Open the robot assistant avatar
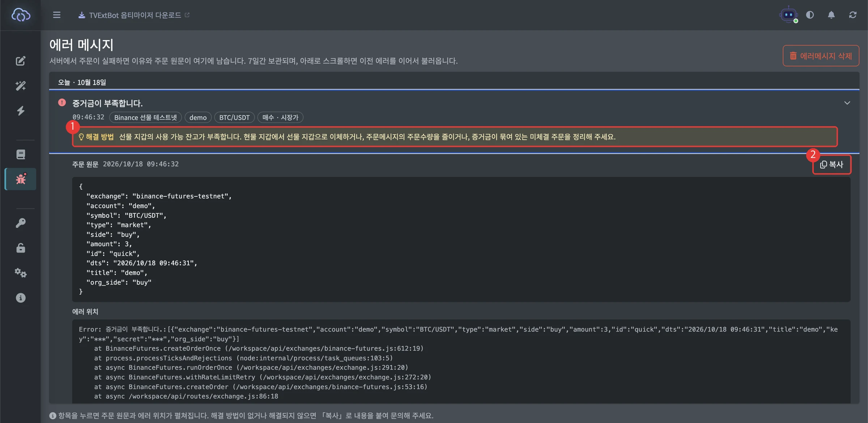 click(788, 15)
